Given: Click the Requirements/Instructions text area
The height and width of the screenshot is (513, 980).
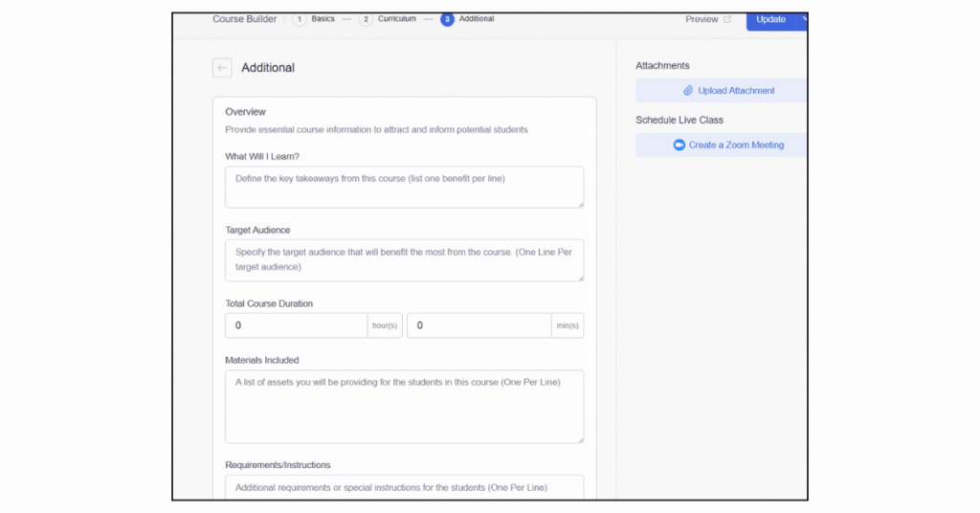Looking at the screenshot, I should 404,487.
